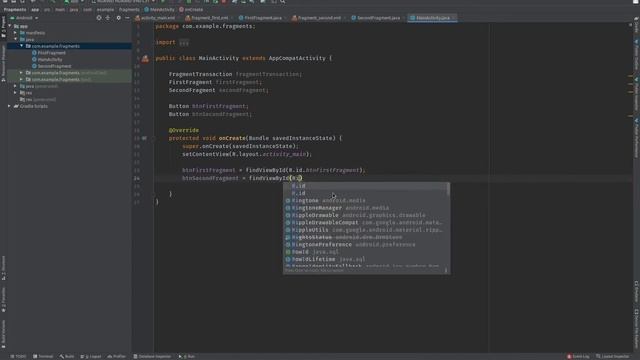Image resolution: width=640 pixels, height=360 pixels.
Task: Open the Event Log
Action: tap(578, 356)
